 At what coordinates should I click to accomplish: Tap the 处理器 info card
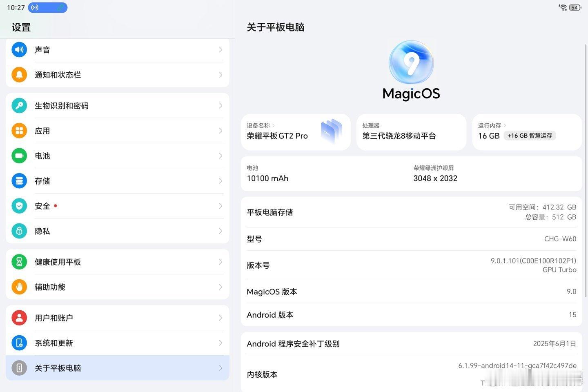pyautogui.click(x=411, y=132)
